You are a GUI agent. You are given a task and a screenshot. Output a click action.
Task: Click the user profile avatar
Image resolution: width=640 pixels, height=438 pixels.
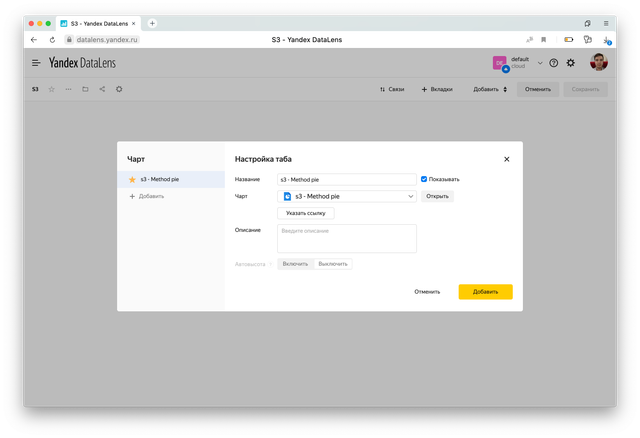coord(598,62)
